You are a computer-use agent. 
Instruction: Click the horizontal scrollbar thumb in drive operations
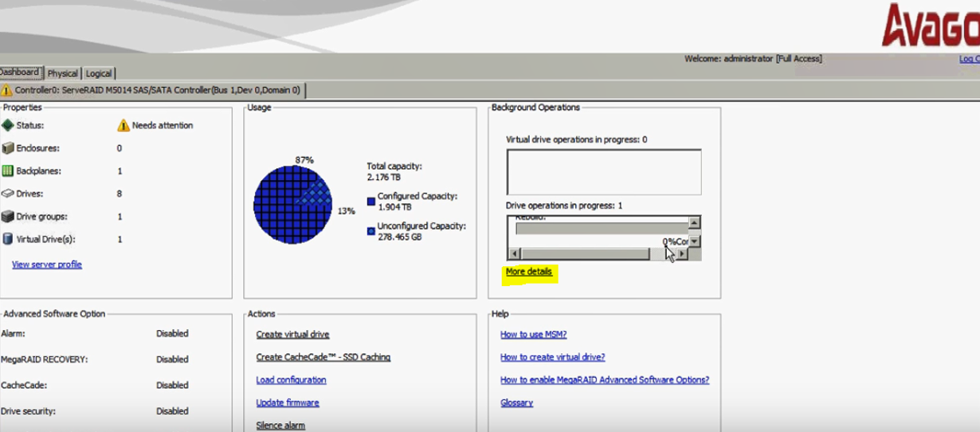[584, 253]
